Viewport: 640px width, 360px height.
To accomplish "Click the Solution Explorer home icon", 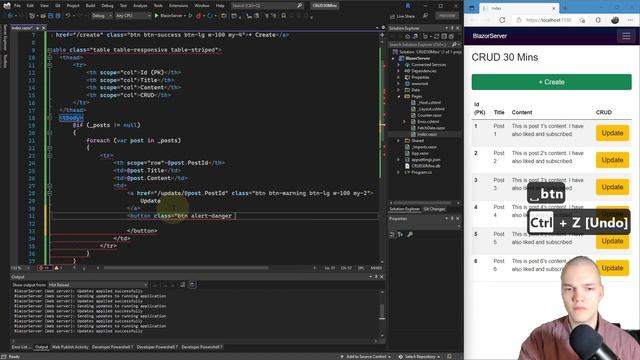I will [407, 36].
